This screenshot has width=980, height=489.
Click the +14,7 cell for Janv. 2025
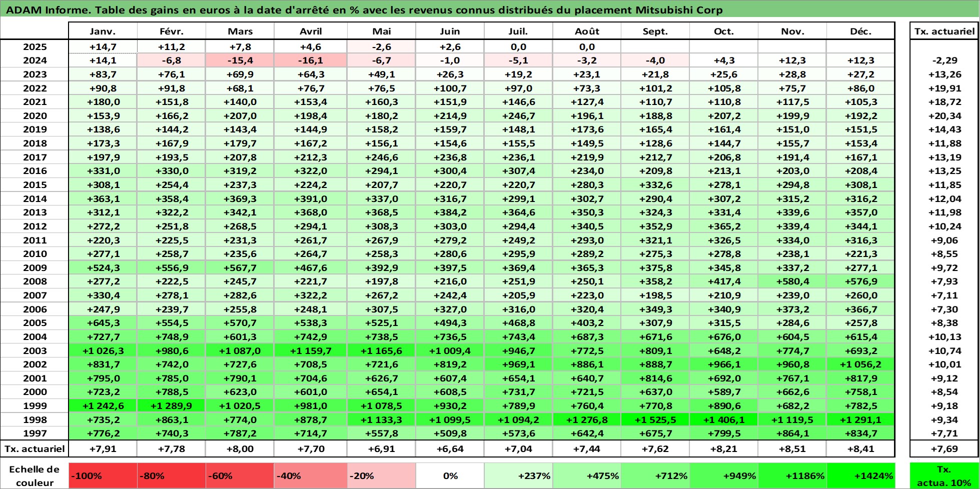pyautogui.click(x=103, y=46)
